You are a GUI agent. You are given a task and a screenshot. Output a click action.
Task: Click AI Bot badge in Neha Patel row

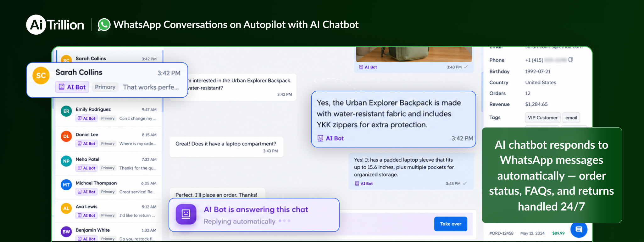[86, 168]
